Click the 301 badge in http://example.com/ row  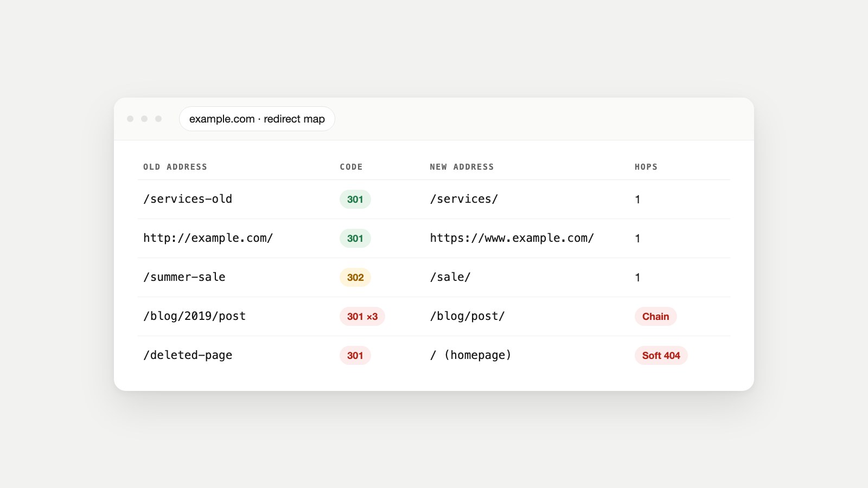355,238
